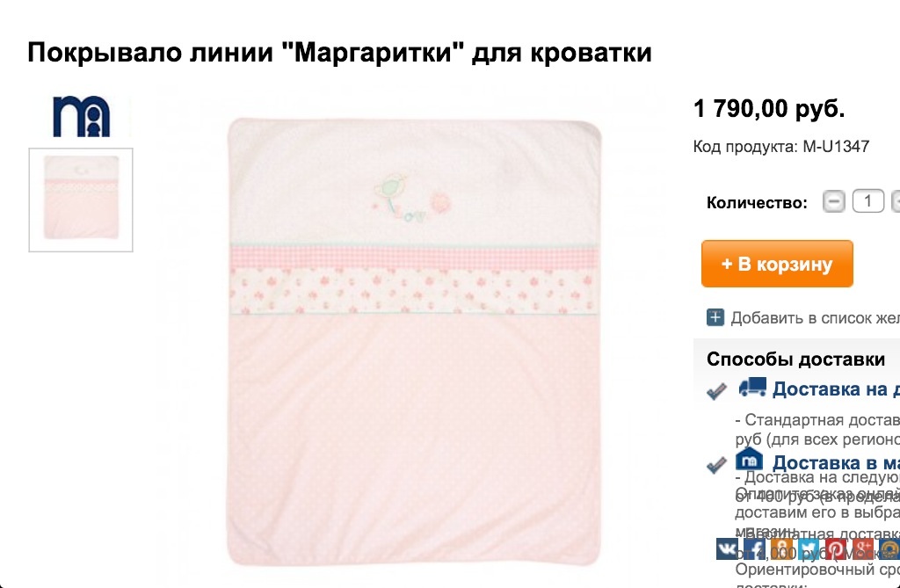
Task: Select the blanket thumbnail image
Action: (x=81, y=200)
